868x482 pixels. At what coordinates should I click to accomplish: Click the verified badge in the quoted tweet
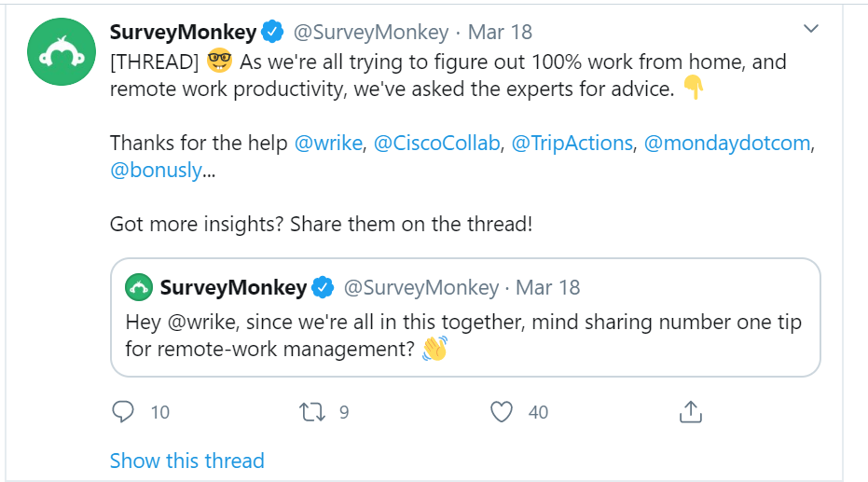tap(323, 287)
